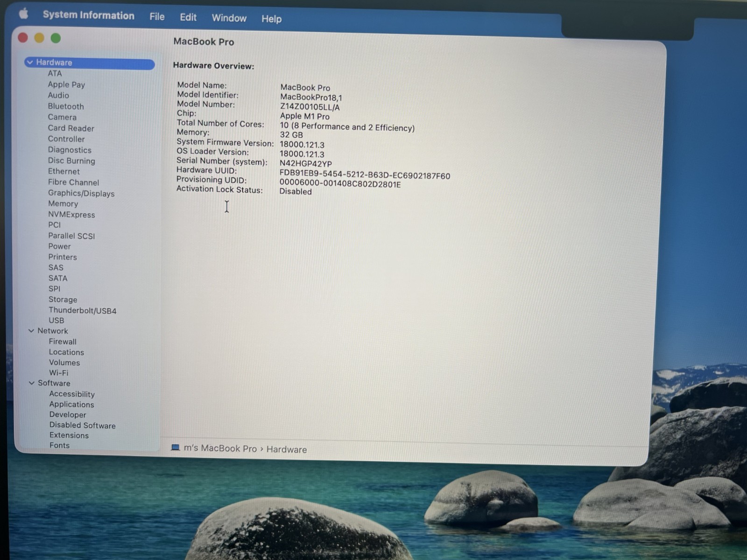Click the model identifier MacBookPro18,1
Image resolution: width=747 pixels, height=560 pixels.
(x=311, y=98)
